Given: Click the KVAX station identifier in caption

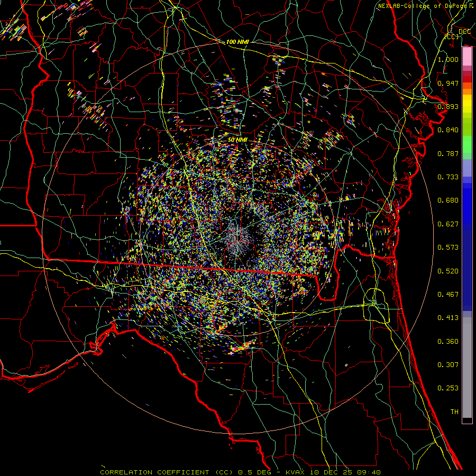Looking at the screenshot, I should 295,472.
